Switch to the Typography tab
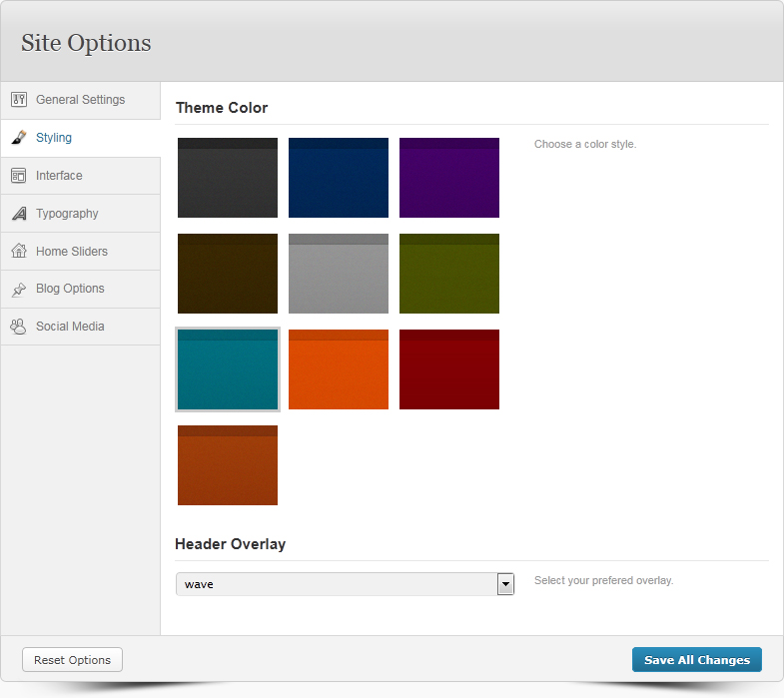 coord(67,214)
